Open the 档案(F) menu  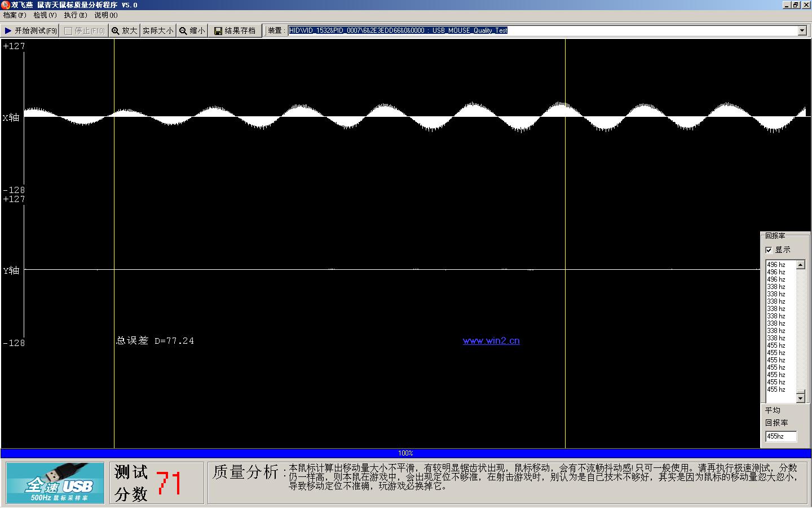click(x=15, y=15)
